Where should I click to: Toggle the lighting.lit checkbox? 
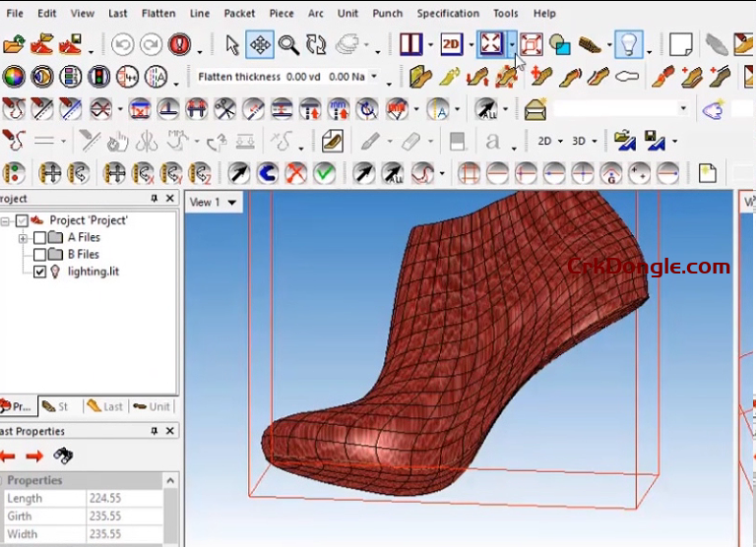coord(39,272)
